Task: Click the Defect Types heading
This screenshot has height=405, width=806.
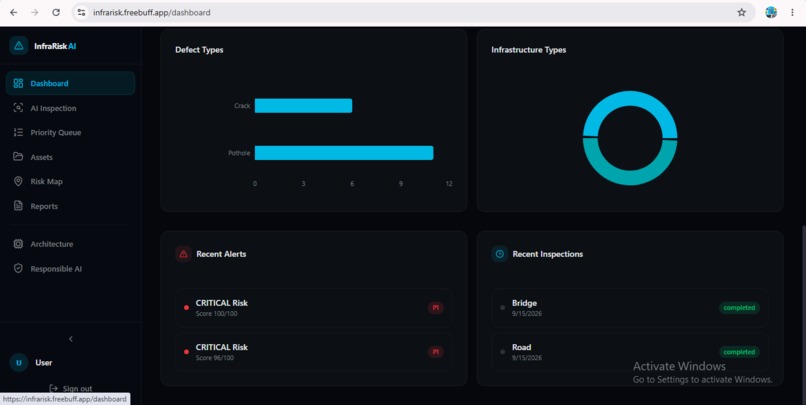Action: click(x=199, y=50)
